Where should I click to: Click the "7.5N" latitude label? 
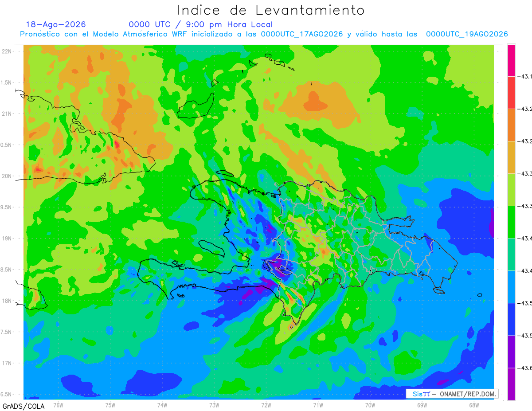pos(6,332)
